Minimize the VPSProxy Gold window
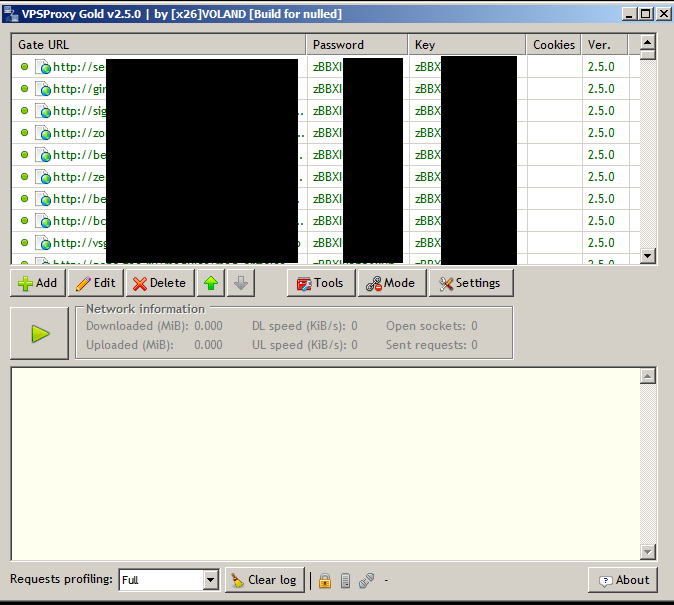This screenshot has height=605, width=674. click(x=629, y=14)
